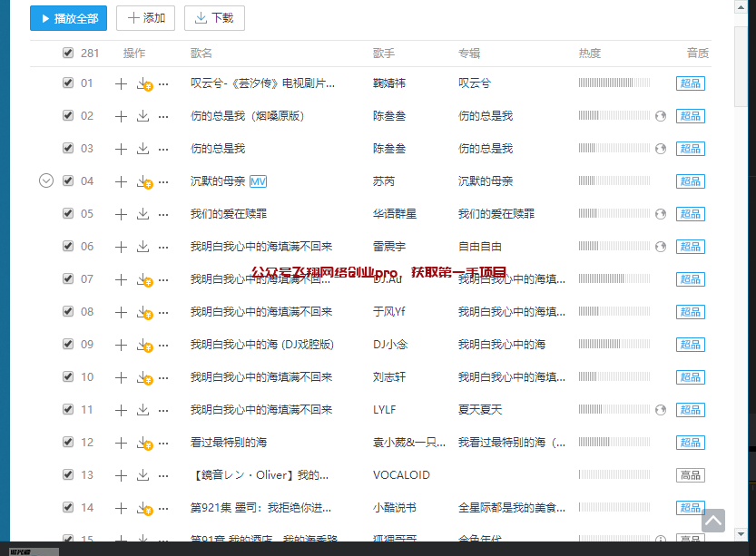Click paid download icon for song 07

tap(143, 279)
